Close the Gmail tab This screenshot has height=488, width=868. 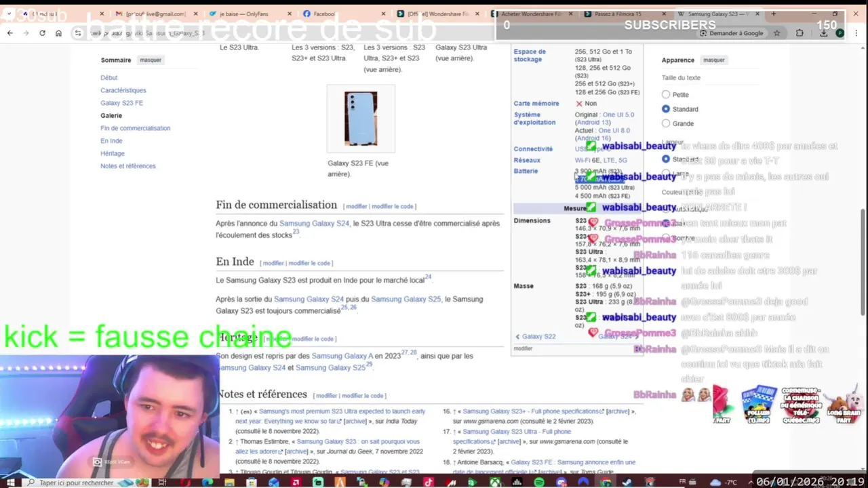point(195,14)
